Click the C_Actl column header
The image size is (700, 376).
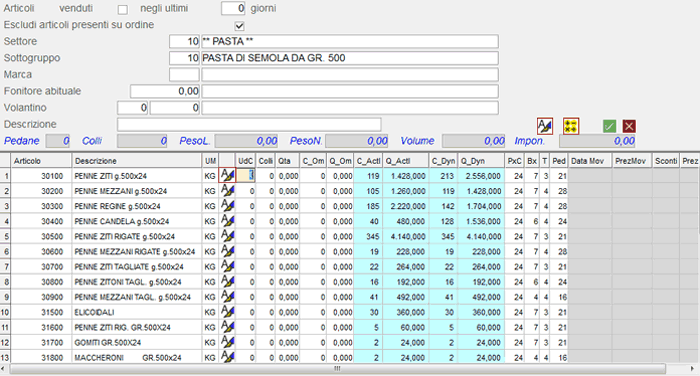(x=368, y=161)
